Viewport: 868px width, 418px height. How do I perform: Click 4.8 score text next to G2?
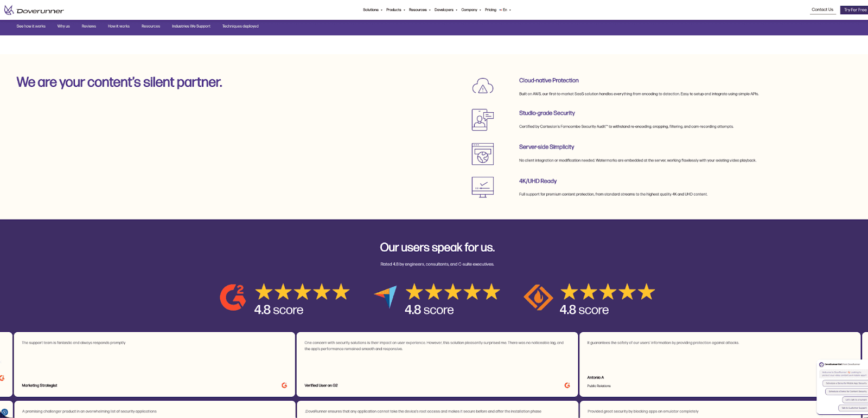(279, 310)
